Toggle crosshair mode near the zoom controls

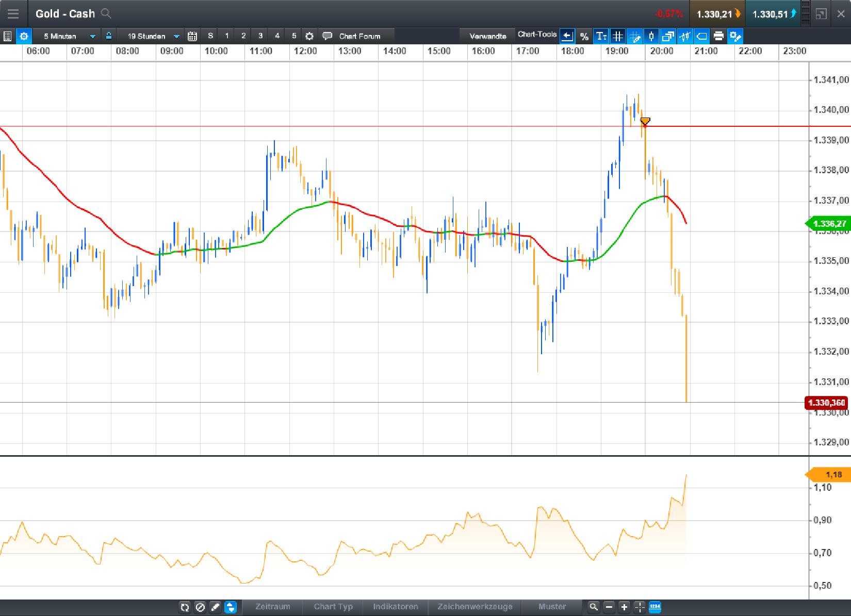point(639,607)
